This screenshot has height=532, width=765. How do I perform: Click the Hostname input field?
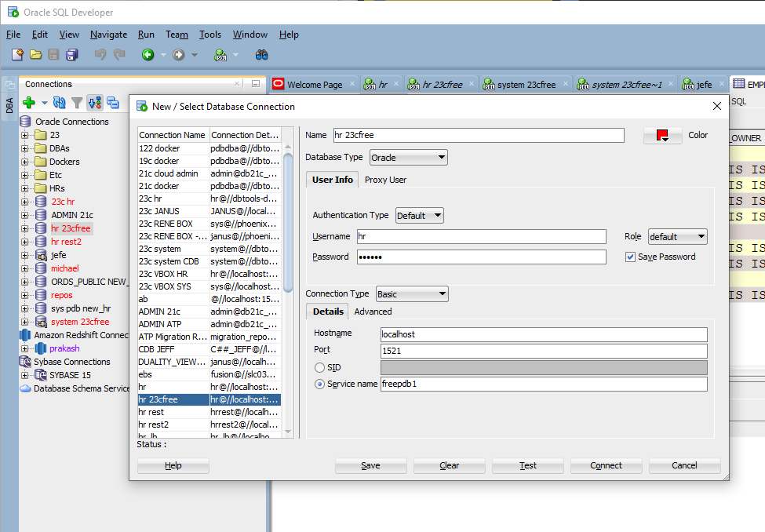(x=544, y=334)
